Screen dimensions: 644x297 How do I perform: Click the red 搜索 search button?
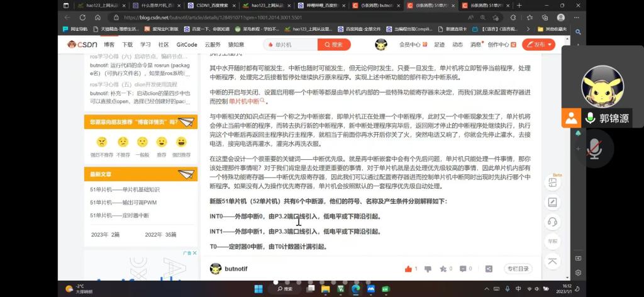point(334,45)
